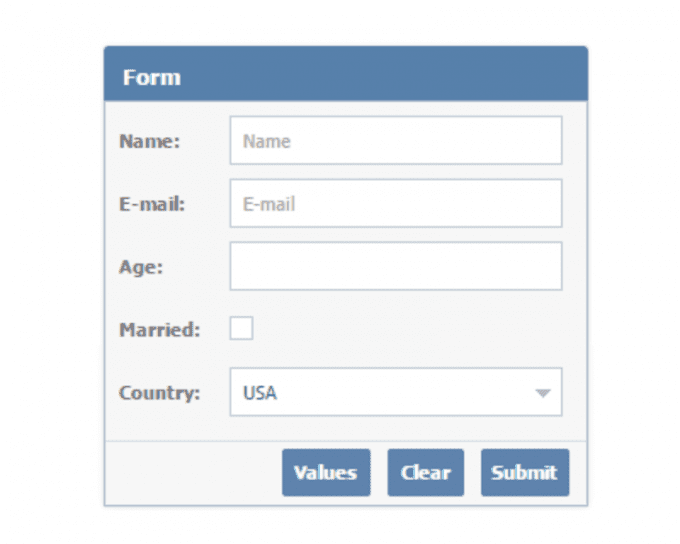Submit the form with Submit button
The width and height of the screenshot is (680, 544).
(524, 473)
